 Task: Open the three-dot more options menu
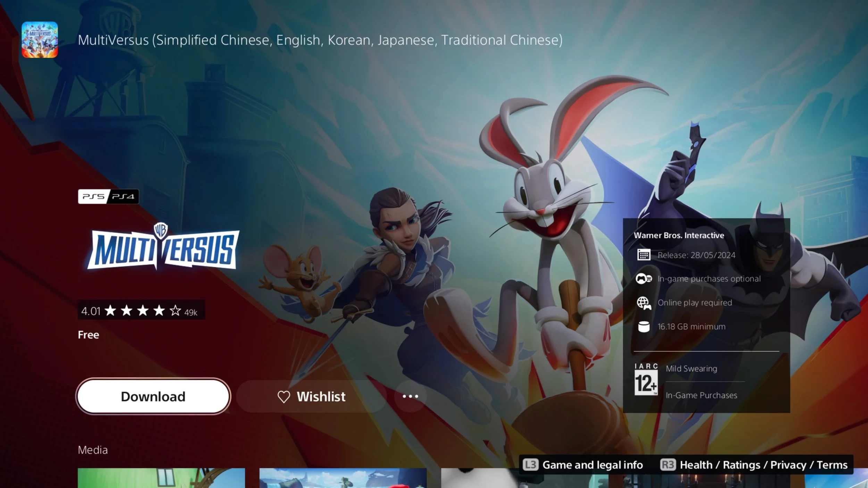(x=410, y=396)
